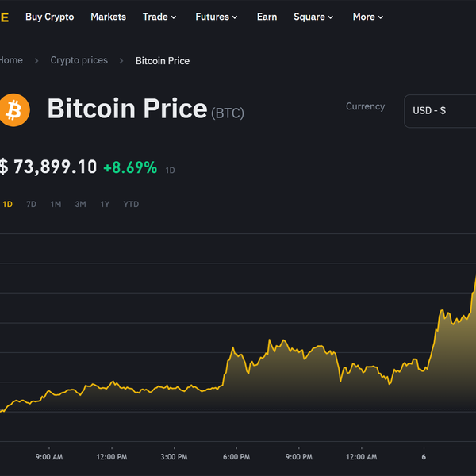Expand the Square dropdown menu
Screen dimensions: 476x476
click(x=313, y=17)
